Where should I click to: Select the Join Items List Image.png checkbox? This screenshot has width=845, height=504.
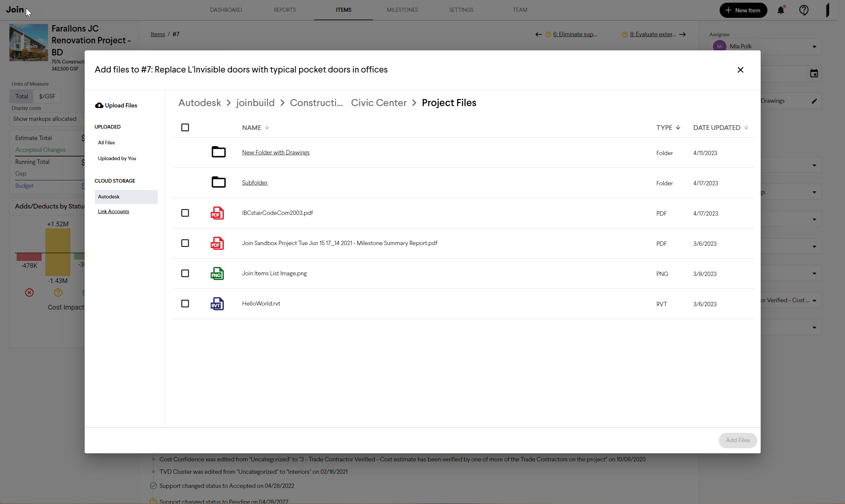tap(185, 273)
